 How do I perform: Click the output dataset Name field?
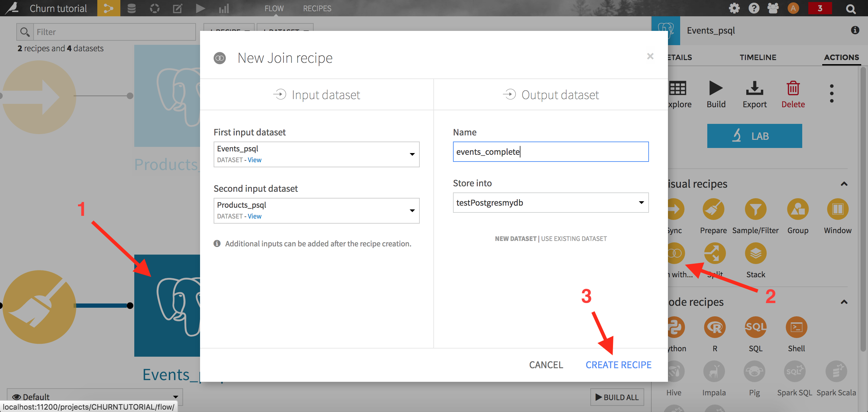coord(551,152)
